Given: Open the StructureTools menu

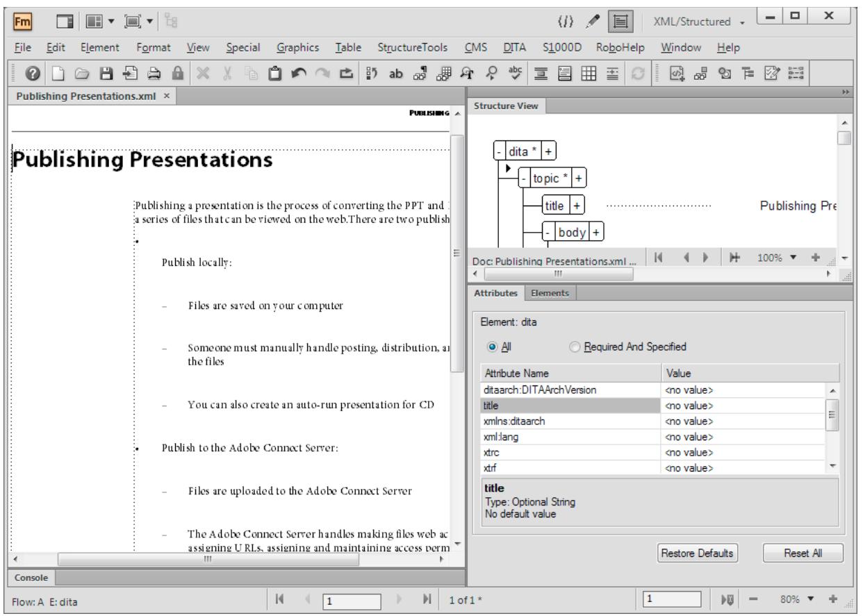Looking at the screenshot, I should pos(414,48).
